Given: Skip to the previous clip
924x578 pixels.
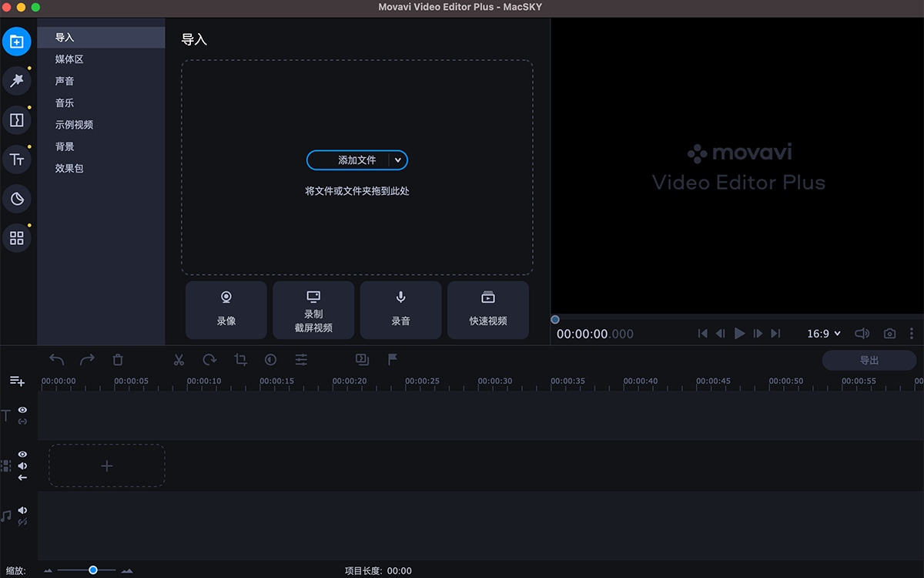Looking at the screenshot, I should click(x=702, y=334).
